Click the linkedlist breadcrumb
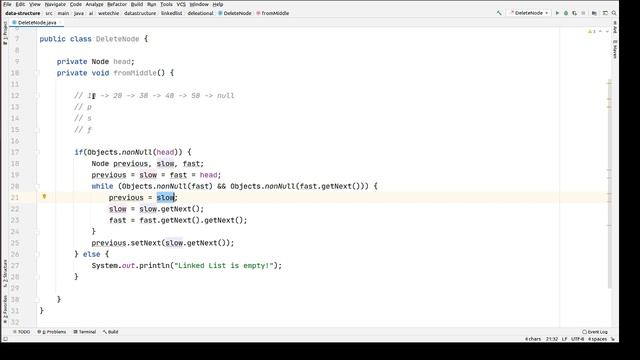The width and height of the screenshot is (640, 360). coord(171,13)
